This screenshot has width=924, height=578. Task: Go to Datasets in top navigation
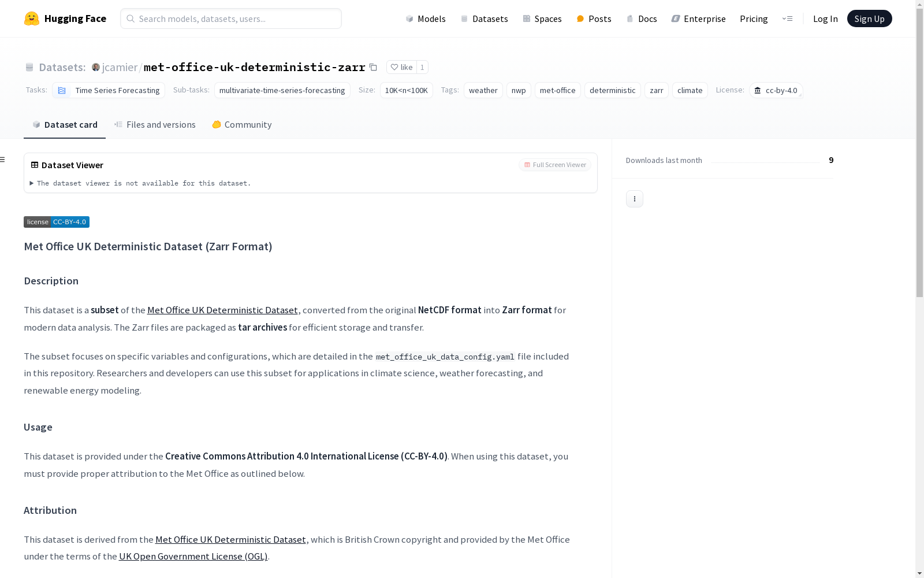[x=484, y=18]
